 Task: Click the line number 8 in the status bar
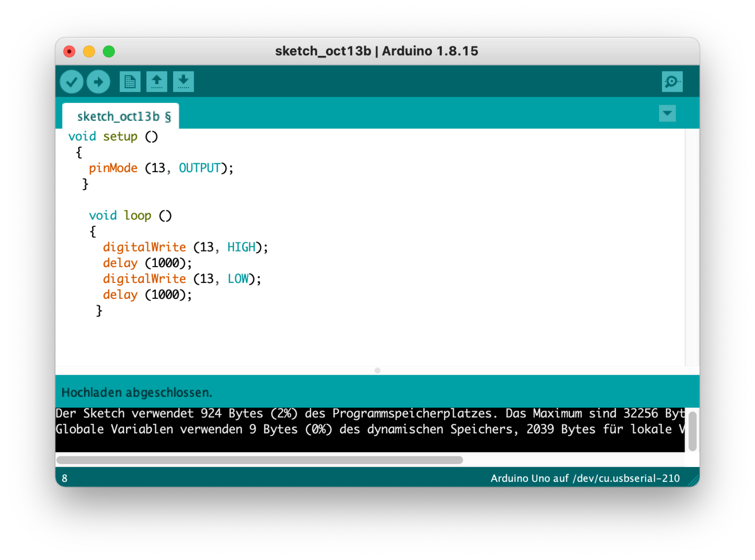point(65,478)
